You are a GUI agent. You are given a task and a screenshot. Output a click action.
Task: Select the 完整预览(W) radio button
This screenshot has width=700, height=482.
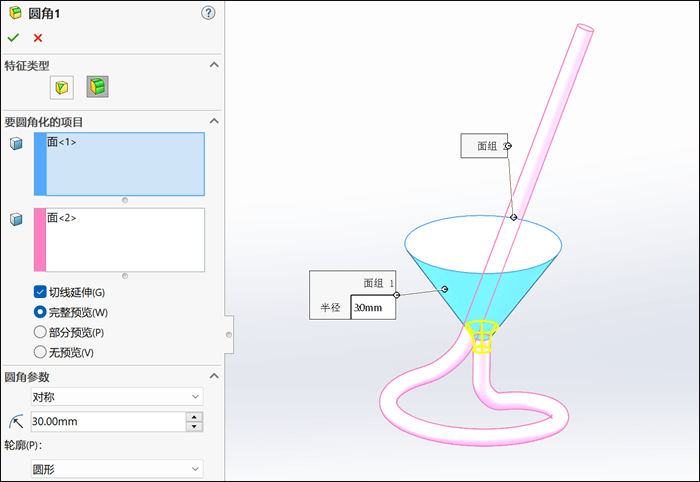pyautogui.click(x=40, y=312)
